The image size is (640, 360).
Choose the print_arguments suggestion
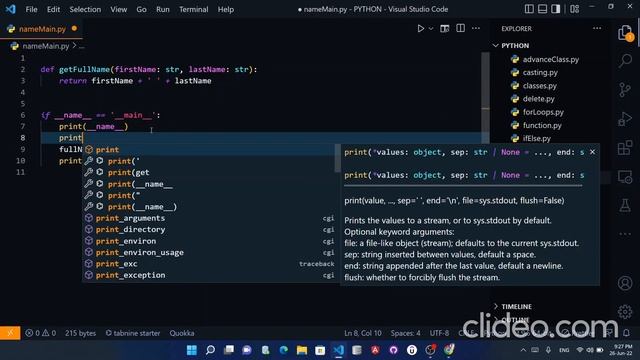[209, 218]
